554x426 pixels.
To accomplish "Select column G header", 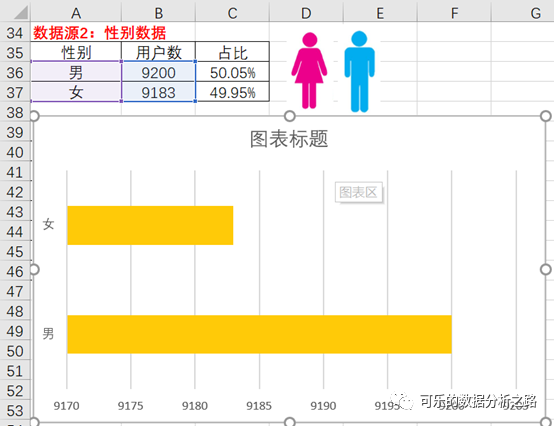I will pos(523,13).
